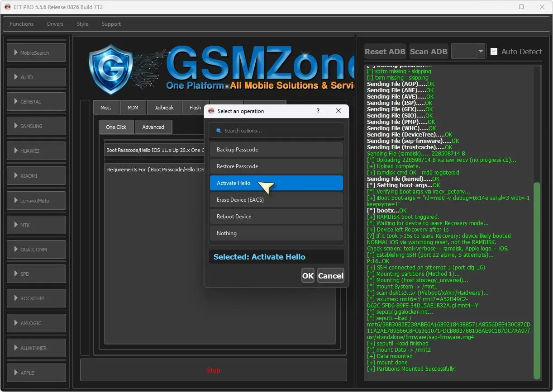Click the Scan ADB button
This screenshot has height=392, width=553.
pyautogui.click(x=429, y=52)
